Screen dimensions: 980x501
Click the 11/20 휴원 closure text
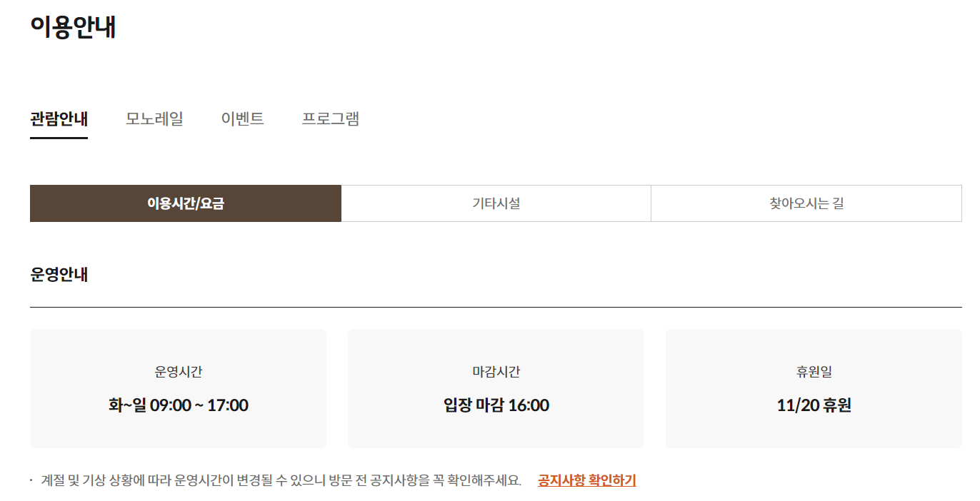(x=814, y=405)
